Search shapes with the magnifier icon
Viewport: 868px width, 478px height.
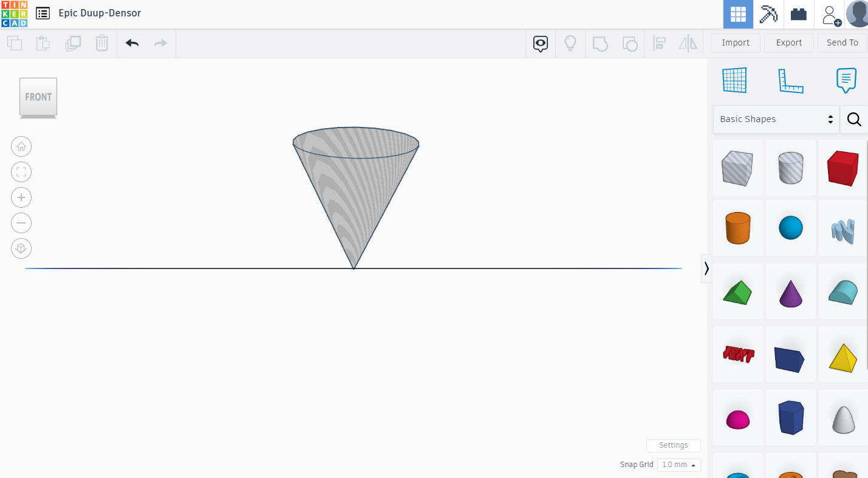click(x=854, y=119)
